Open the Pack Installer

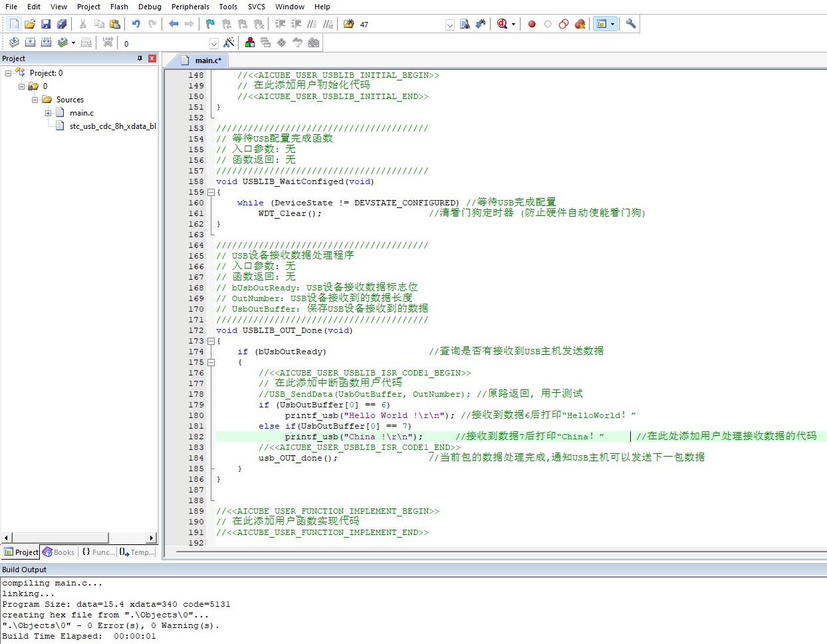(x=314, y=43)
